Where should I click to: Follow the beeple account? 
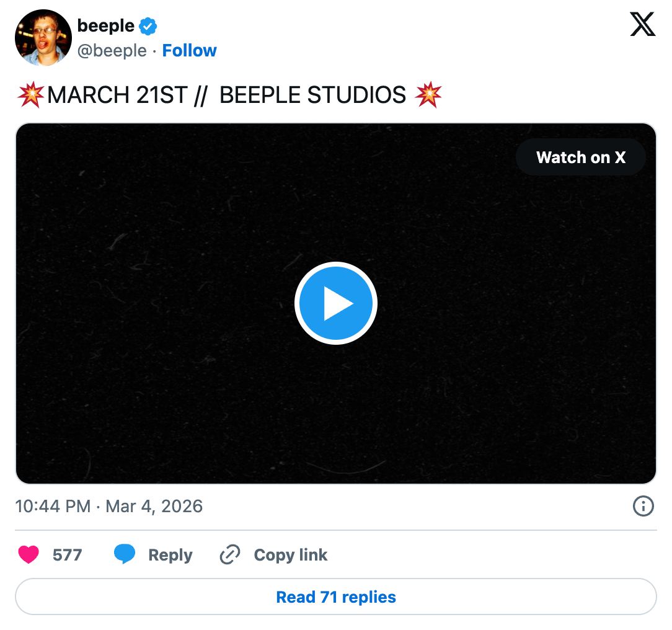point(189,51)
